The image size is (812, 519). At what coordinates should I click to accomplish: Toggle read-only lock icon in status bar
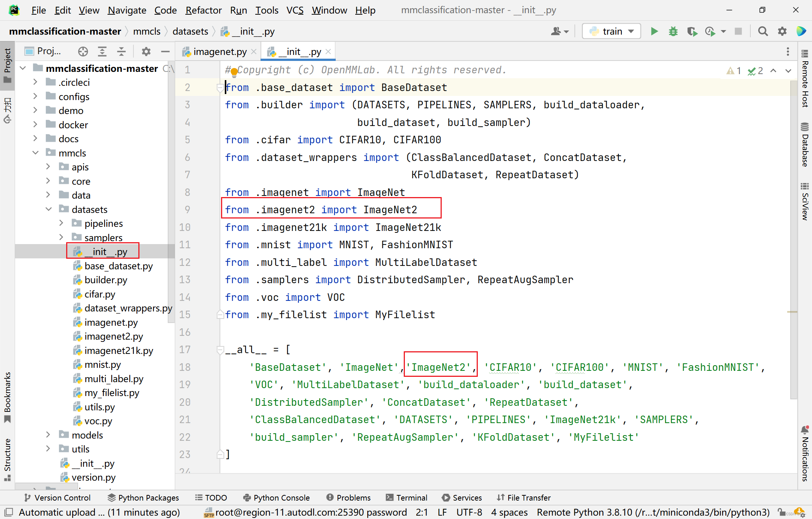(781, 512)
